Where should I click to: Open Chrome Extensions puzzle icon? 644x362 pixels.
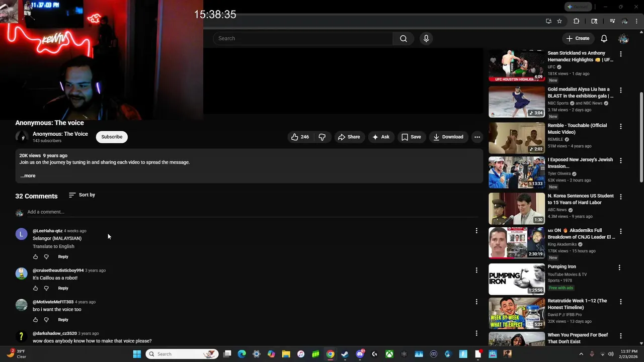tap(577, 21)
